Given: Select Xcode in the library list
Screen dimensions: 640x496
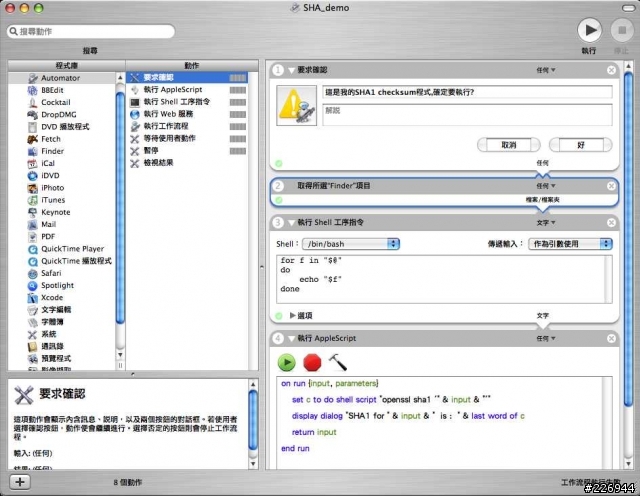Looking at the screenshot, I should pyautogui.click(x=62, y=298).
